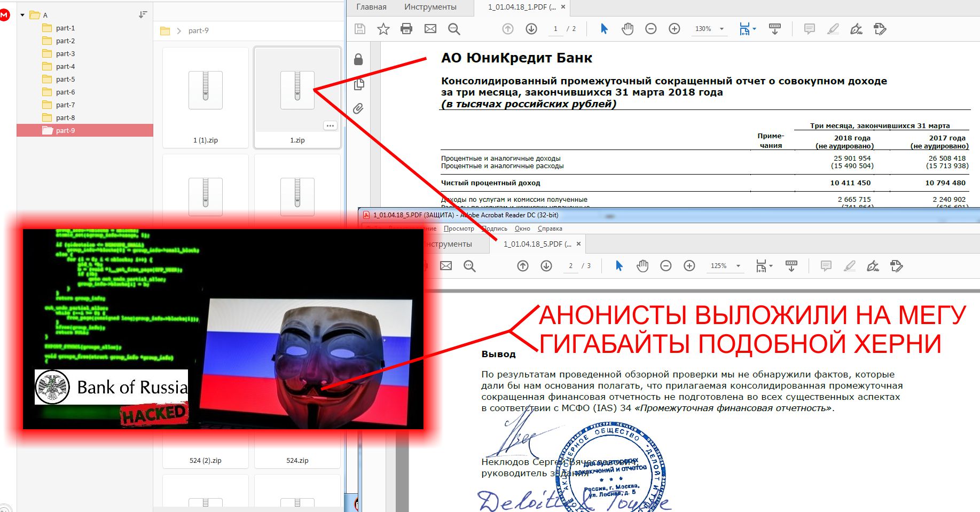This screenshot has width=980, height=512.
Task: Click page number field in 1_01.04.18_5.PDF window
Action: tap(570, 266)
